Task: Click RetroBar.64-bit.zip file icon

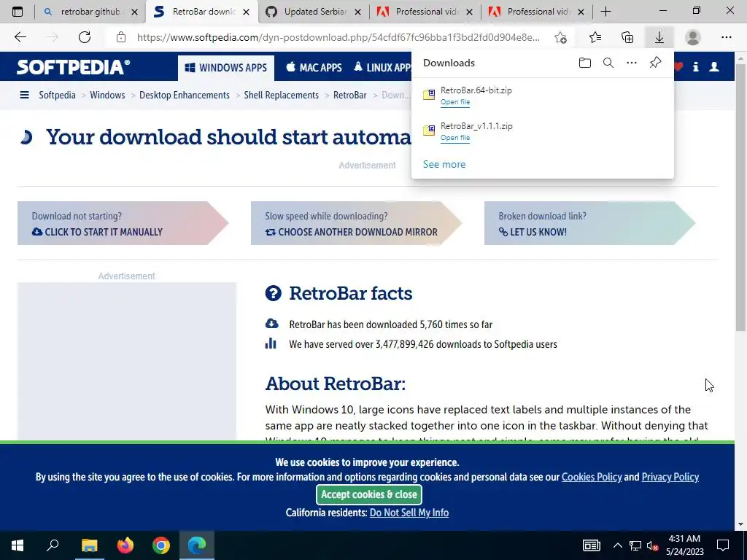Action: (429, 94)
